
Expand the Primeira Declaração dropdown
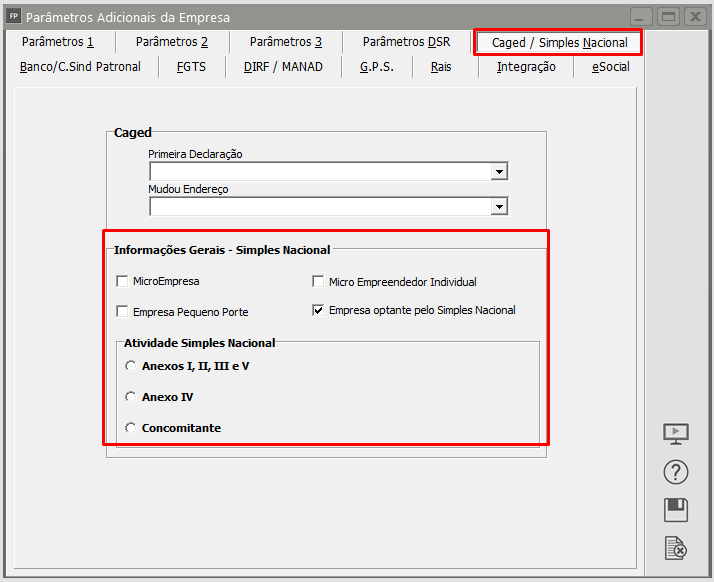498,172
